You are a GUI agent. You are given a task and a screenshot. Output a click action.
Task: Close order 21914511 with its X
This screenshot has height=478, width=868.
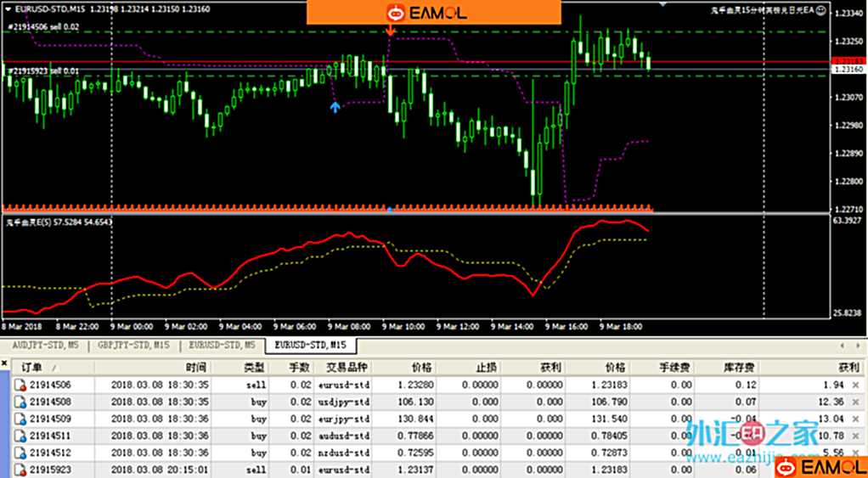pyautogui.click(x=855, y=436)
